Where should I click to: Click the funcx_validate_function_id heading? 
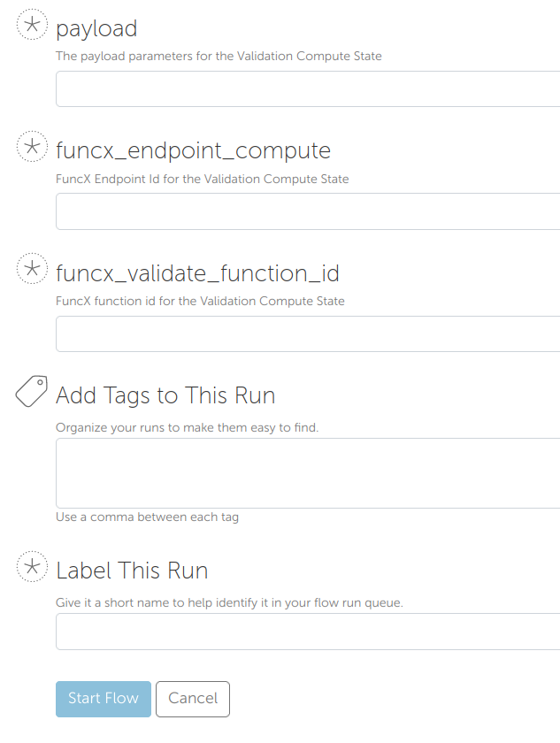[x=197, y=272]
